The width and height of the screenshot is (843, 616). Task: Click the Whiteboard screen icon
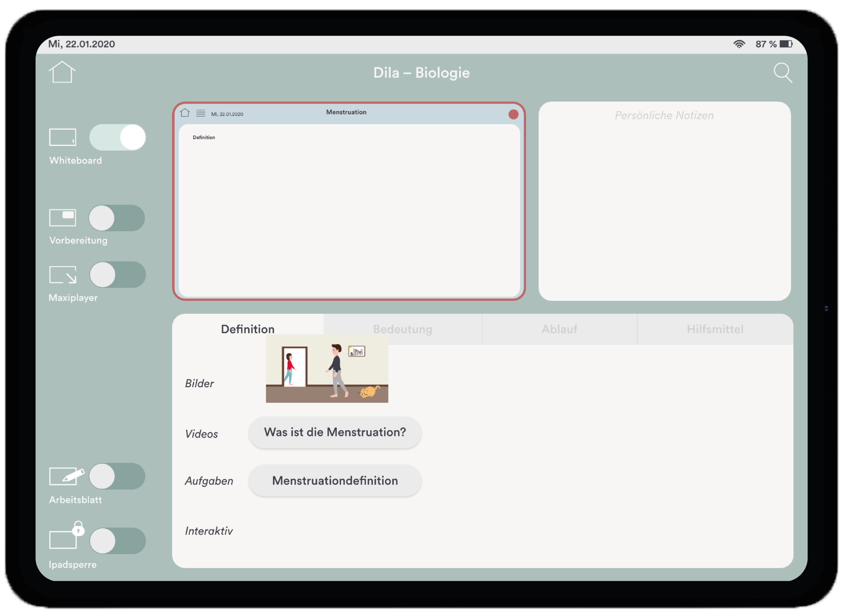click(62, 137)
